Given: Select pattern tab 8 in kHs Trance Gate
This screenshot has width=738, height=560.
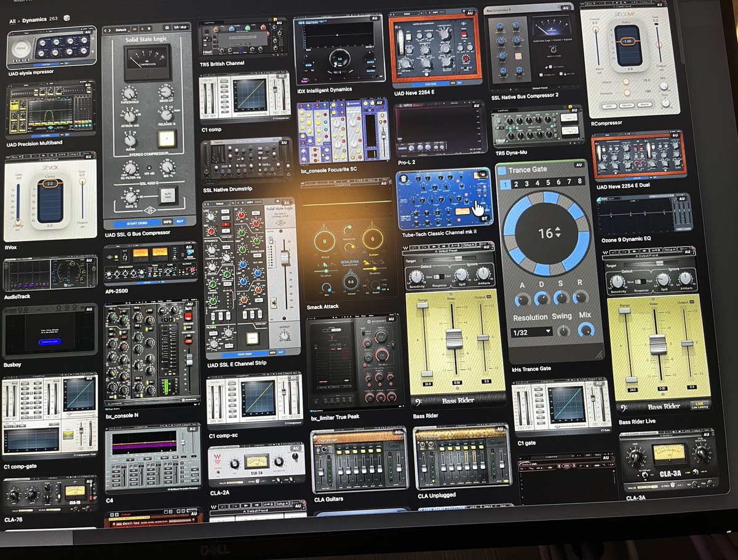Looking at the screenshot, I should pyautogui.click(x=579, y=181).
